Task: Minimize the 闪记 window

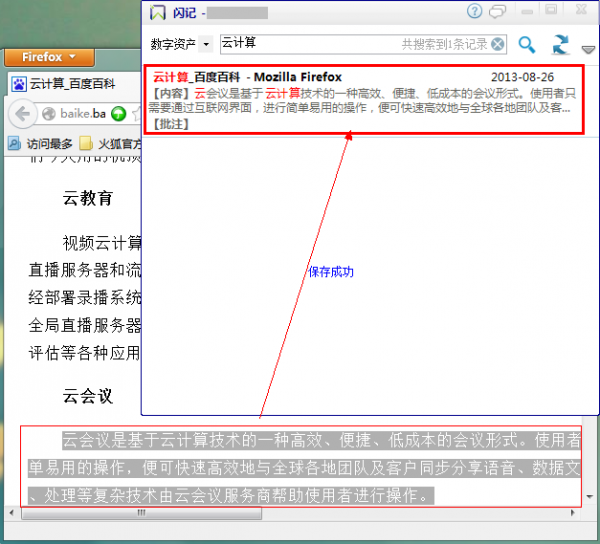Action: (x=527, y=11)
